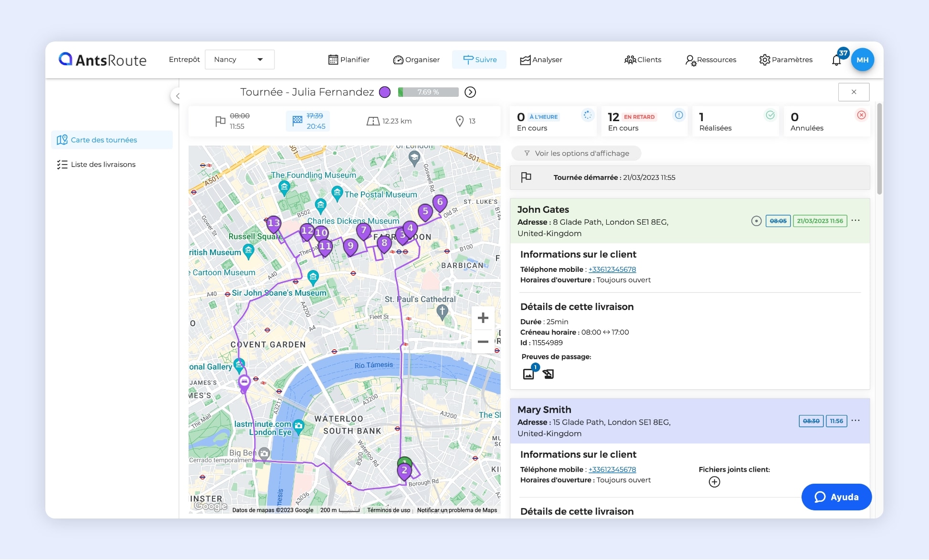Click the purple tour color swatch
The width and height of the screenshot is (929, 560).
pos(385,92)
